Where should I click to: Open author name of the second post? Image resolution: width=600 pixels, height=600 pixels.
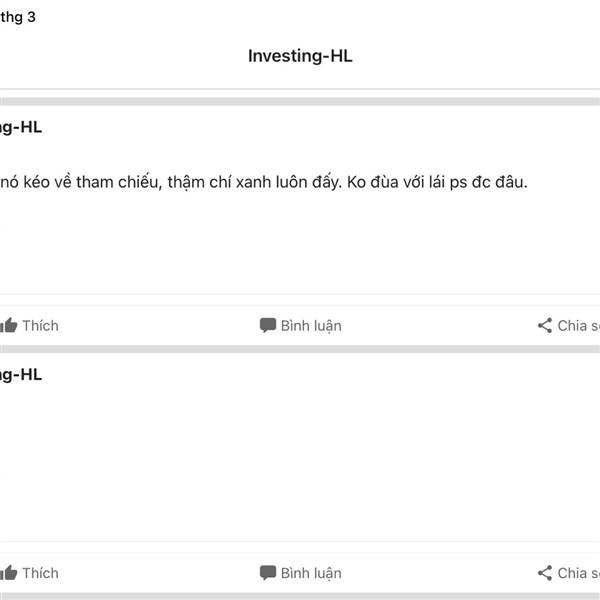click(x=20, y=374)
